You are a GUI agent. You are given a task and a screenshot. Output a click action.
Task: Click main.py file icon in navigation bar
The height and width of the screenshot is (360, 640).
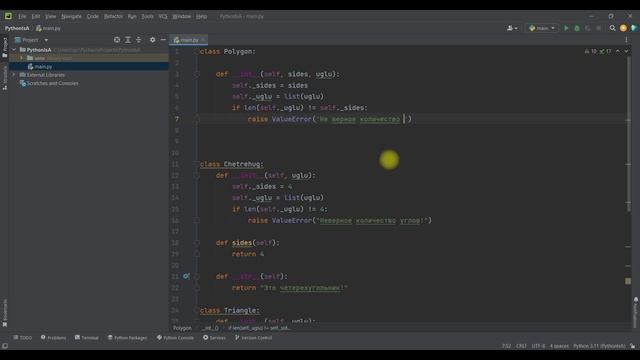pos(39,28)
